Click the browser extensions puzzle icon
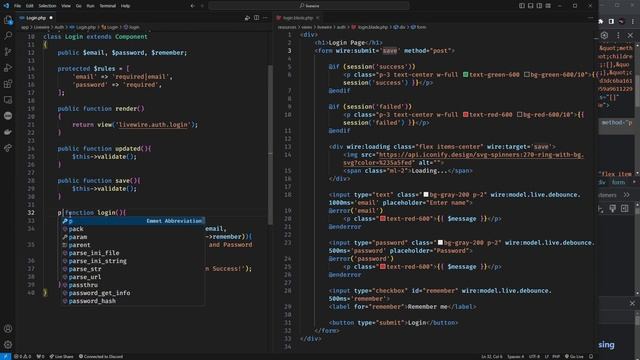640x360 pixels. click(x=601, y=21)
